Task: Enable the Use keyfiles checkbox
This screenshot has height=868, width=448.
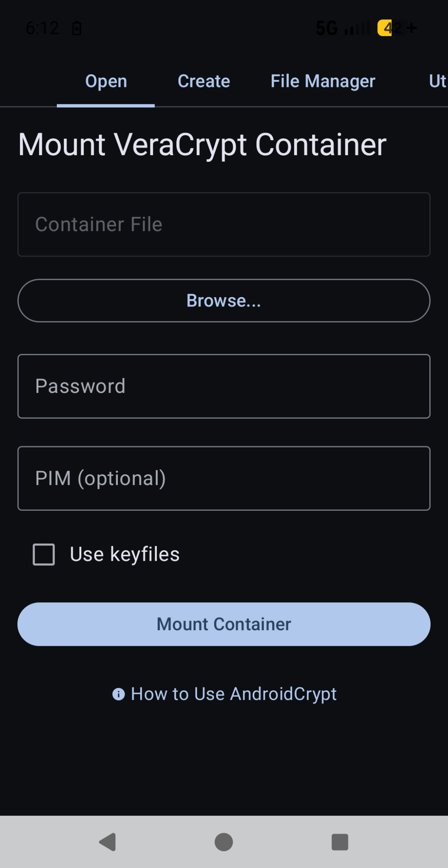Action: pos(44,554)
